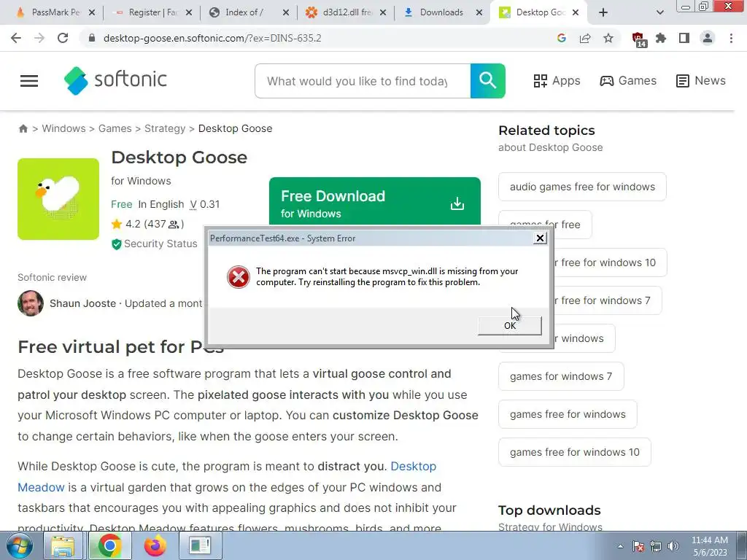Screen dimensions: 747x560
Task: Open Softonic hamburger menu
Action: [x=29, y=81]
